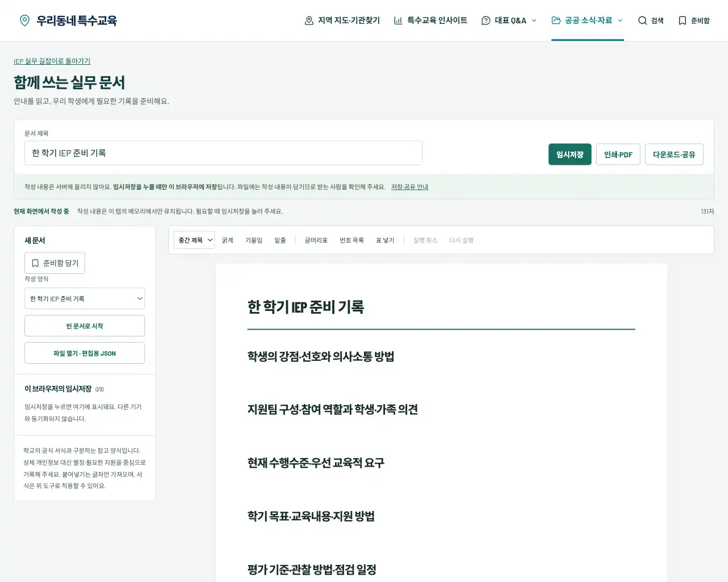Click 파일 열기 · 편집용 JSON button
This screenshot has height=582, width=728.
(x=85, y=353)
